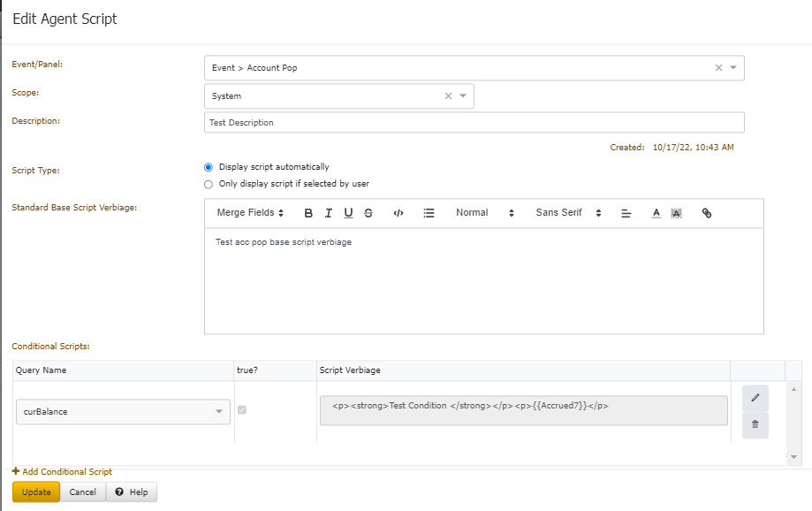This screenshot has width=812, height=511.
Task: Toggle the 'true?' checkbox for curBalance
Action: [x=242, y=410]
